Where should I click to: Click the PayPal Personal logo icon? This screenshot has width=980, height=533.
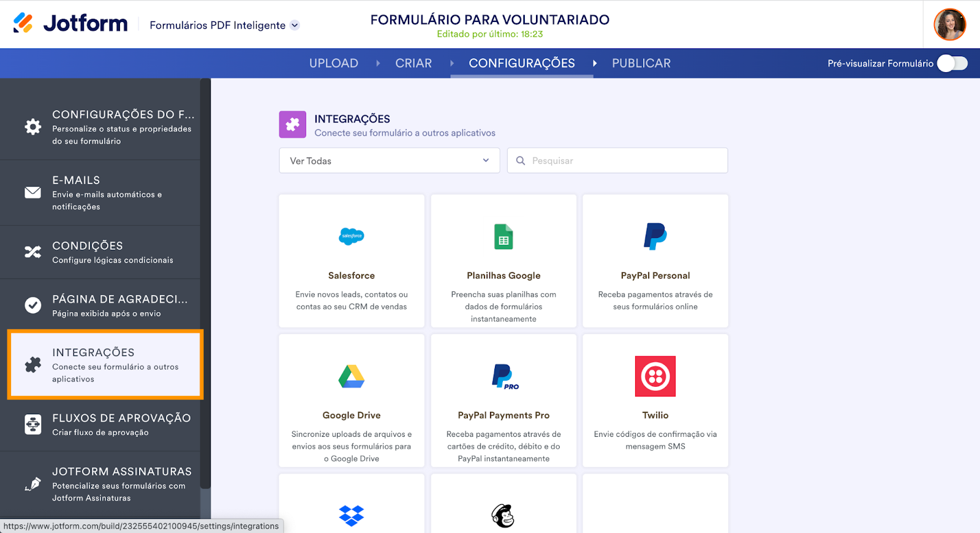pos(655,236)
